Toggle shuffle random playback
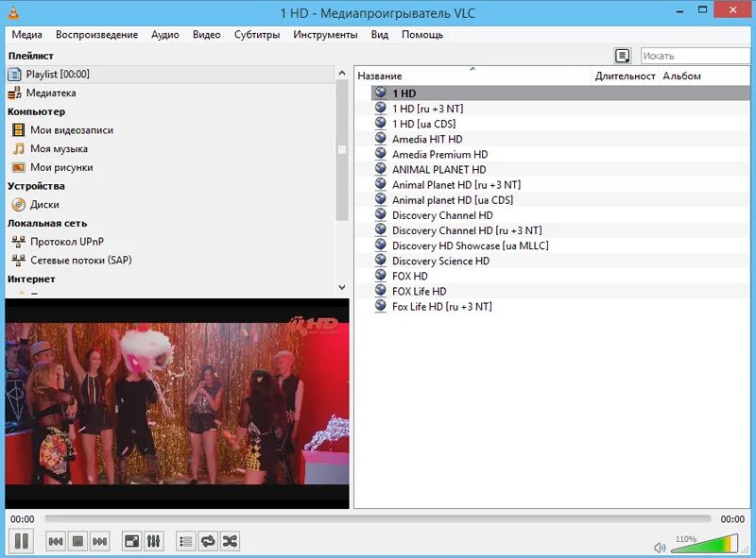The image size is (756, 558). coord(230,541)
